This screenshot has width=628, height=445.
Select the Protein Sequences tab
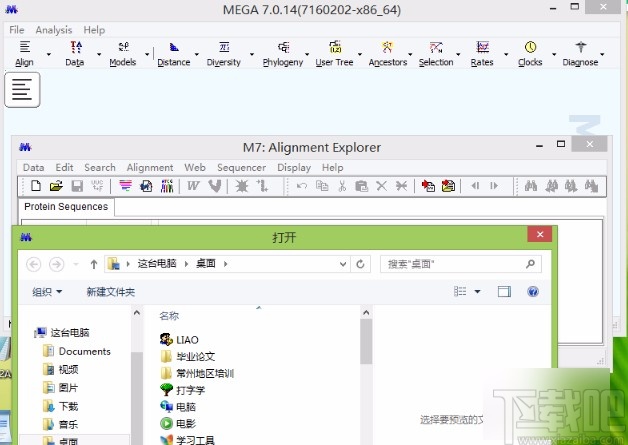tap(66, 207)
